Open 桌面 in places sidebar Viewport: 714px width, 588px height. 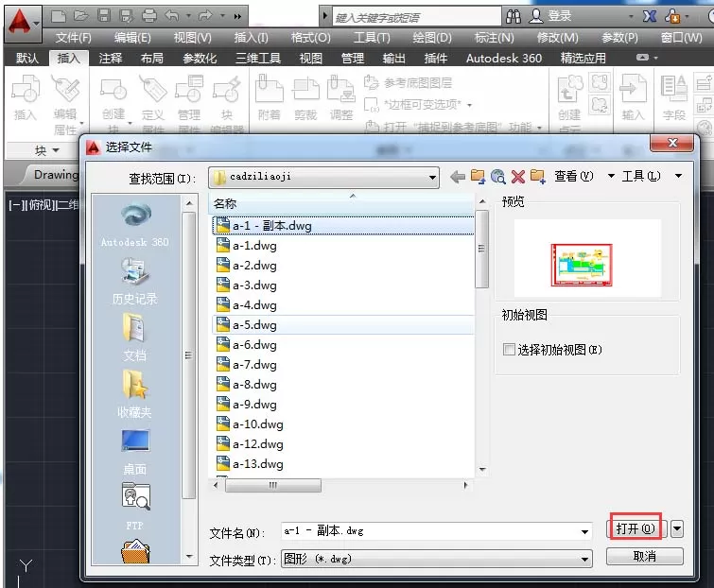135,452
